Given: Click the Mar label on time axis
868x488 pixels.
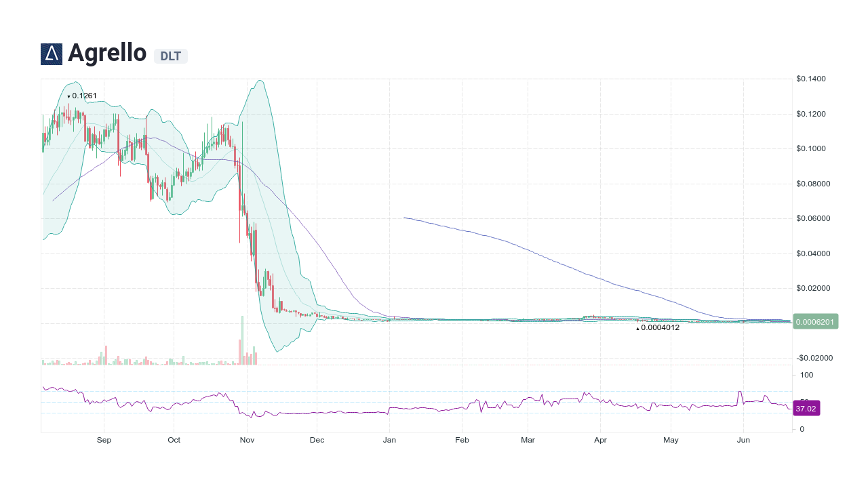Looking at the screenshot, I should (x=528, y=440).
